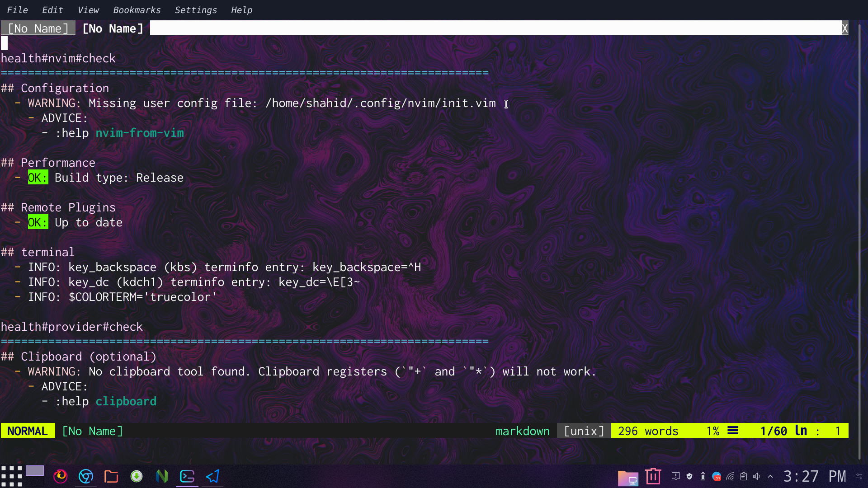Open the Help menu

click(x=242, y=10)
